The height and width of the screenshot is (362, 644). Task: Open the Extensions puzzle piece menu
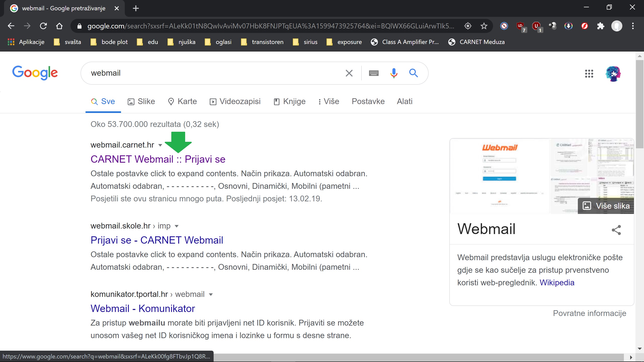click(x=600, y=26)
